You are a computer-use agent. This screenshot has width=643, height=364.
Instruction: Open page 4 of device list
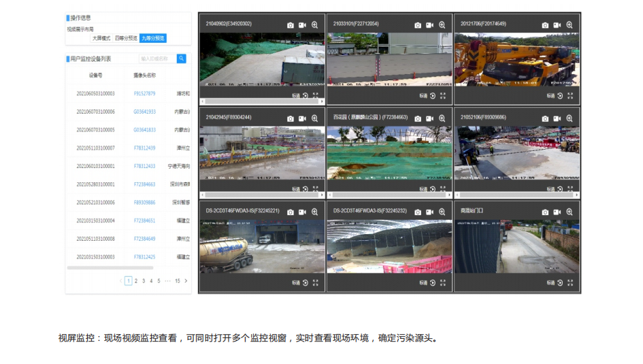tap(151, 281)
